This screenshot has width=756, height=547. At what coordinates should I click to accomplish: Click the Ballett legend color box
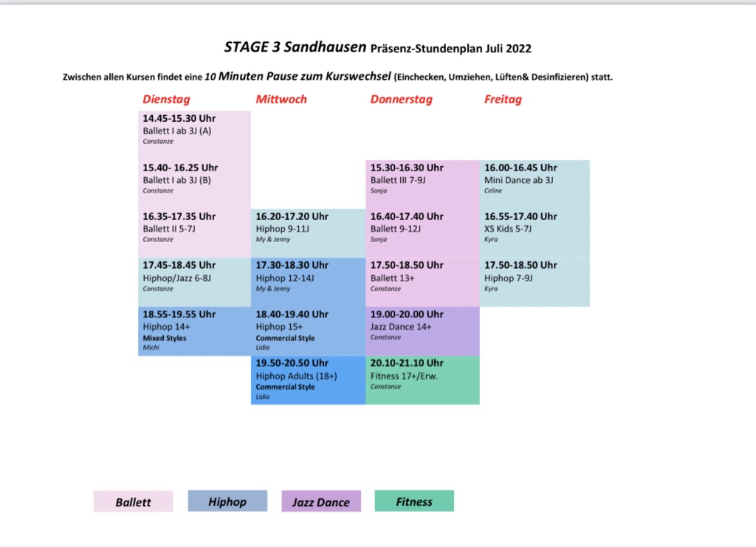click(133, 502)
